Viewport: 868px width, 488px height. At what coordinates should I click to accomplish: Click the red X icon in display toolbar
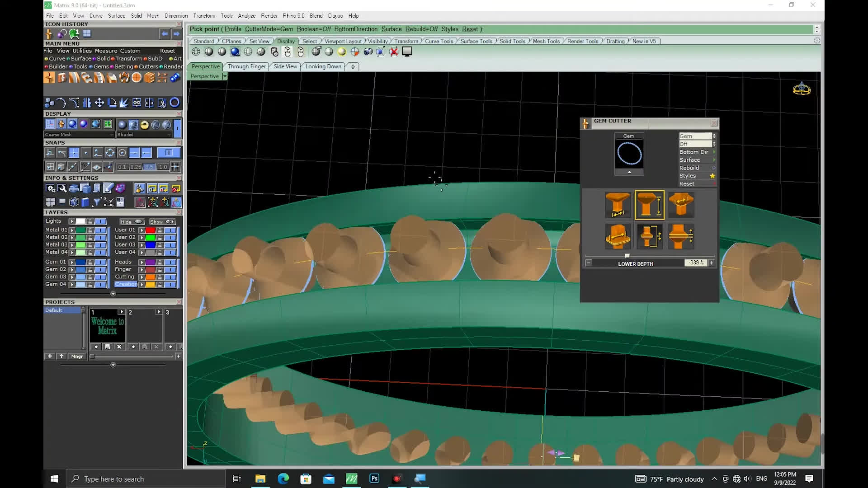(x=394, y=52)
